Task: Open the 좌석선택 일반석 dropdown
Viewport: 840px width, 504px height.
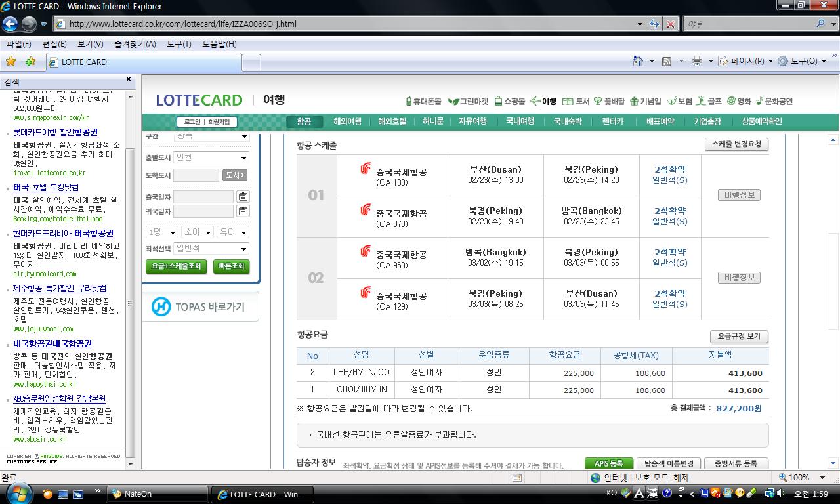Action: [x=211, y=249]
